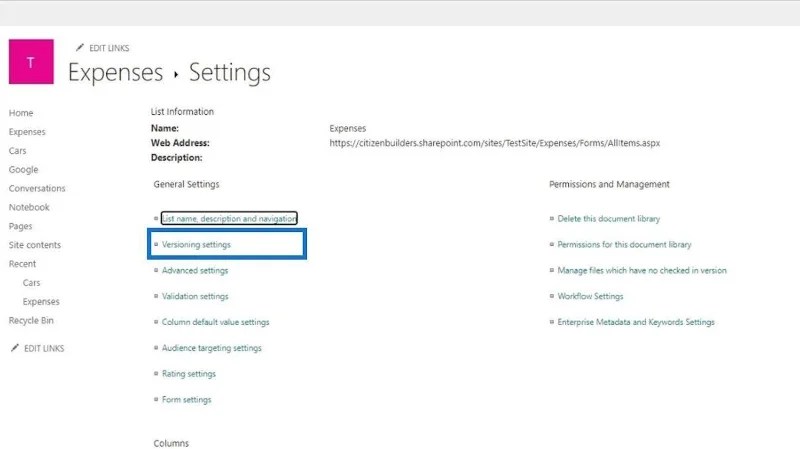Open Recycle Bin in left navigation
This screenshot has height=449, width=800.
pyautogui.click(x=31, y=320)
